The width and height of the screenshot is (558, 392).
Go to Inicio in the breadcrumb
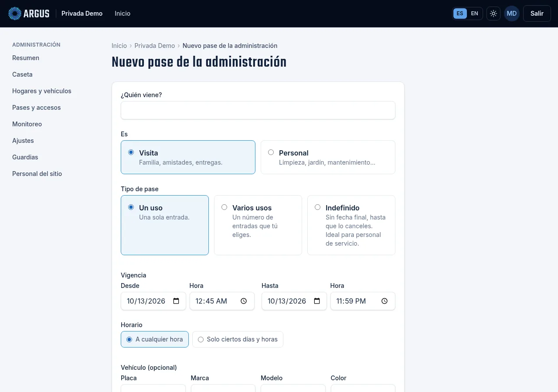point(119,46)
